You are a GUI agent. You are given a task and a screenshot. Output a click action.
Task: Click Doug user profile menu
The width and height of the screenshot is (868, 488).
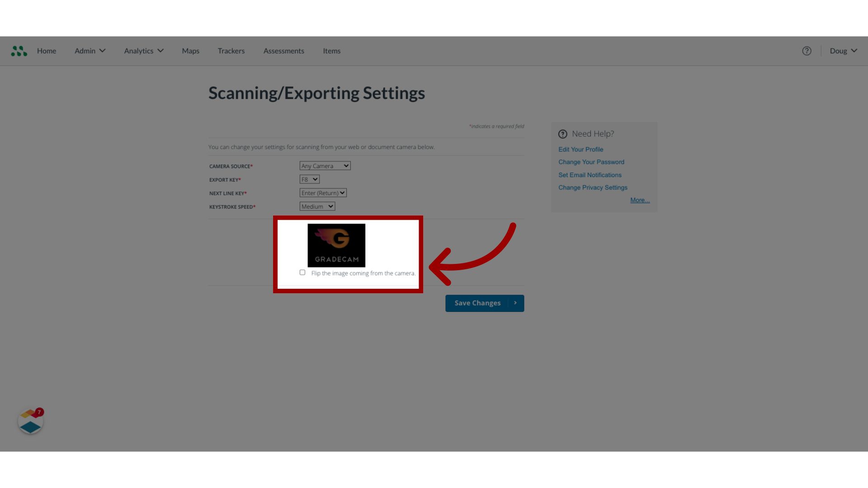click(843, 51)
